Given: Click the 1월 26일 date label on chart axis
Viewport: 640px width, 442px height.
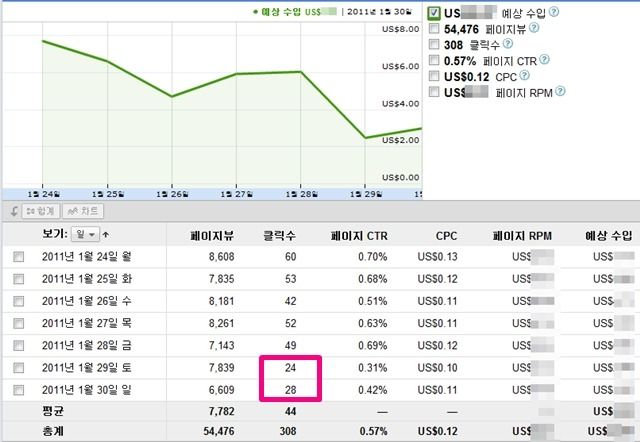Looking at the screenshot, I should tap(172, 194).
